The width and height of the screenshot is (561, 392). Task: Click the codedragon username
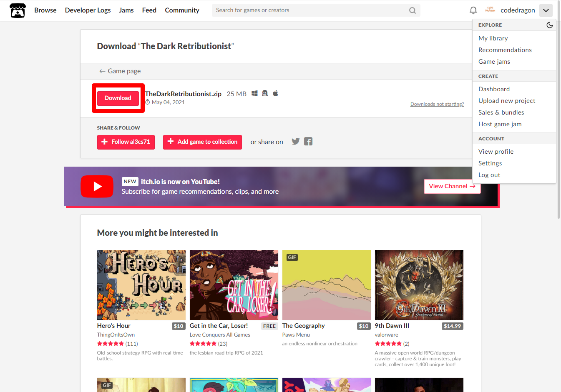pos(518,10)
